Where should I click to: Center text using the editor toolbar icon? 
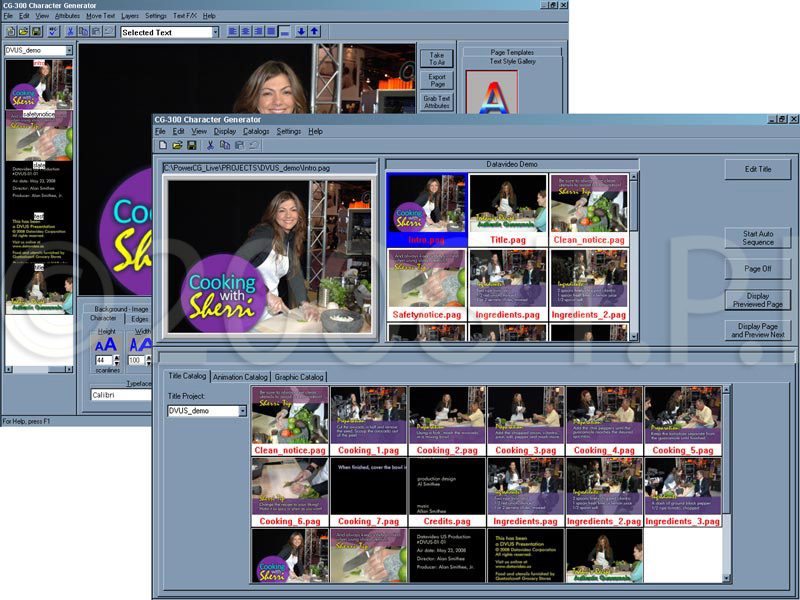click(x=245, y=32)
